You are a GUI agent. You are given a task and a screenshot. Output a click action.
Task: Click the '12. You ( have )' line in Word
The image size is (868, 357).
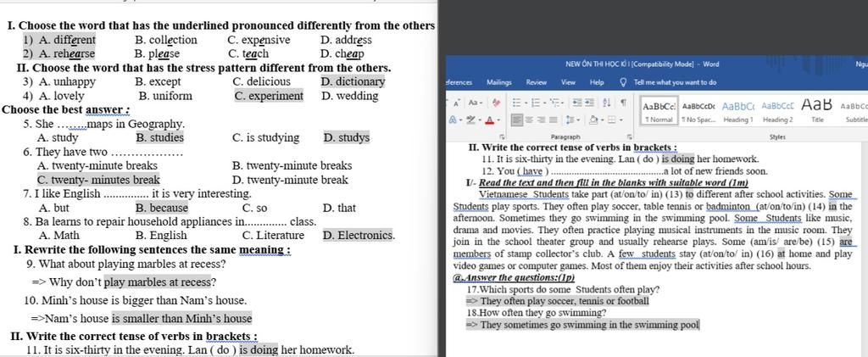(625, 171)
